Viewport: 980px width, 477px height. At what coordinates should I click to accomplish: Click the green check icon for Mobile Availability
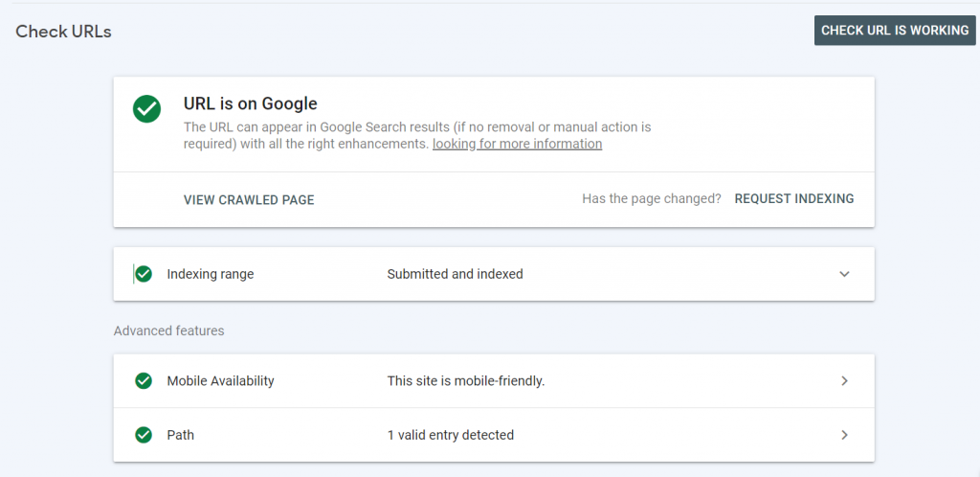[144, 380]
